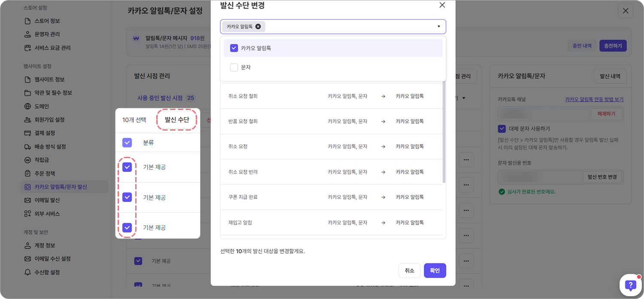Click 충전하기 recharge button
This screenshot has height=299, width=644.
click(613, 46)
